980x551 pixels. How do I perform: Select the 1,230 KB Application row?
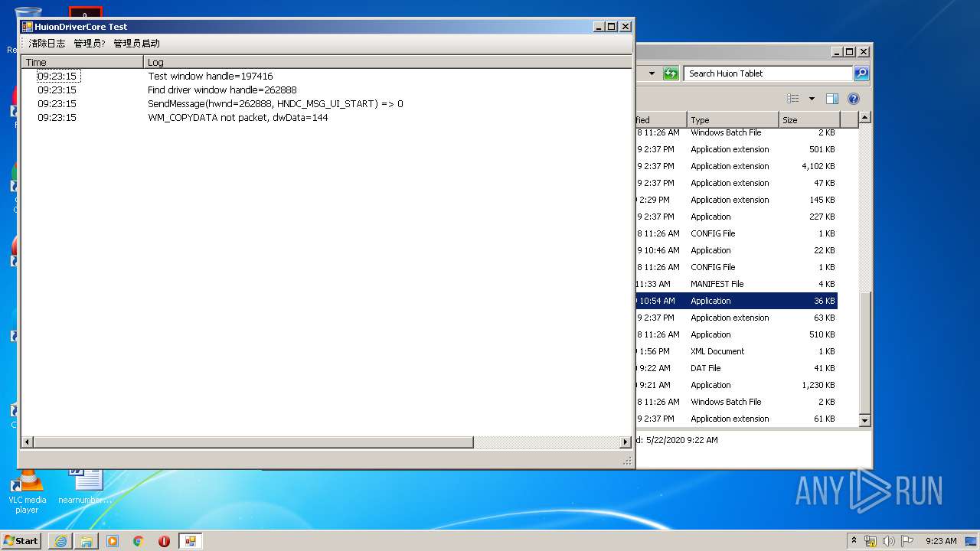pos(737,385)
